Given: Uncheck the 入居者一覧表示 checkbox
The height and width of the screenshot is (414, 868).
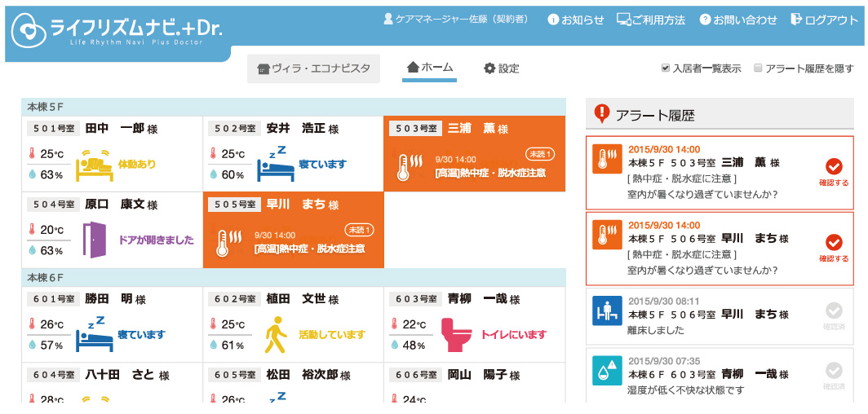Looking at the screenshot, I should 666,68.
